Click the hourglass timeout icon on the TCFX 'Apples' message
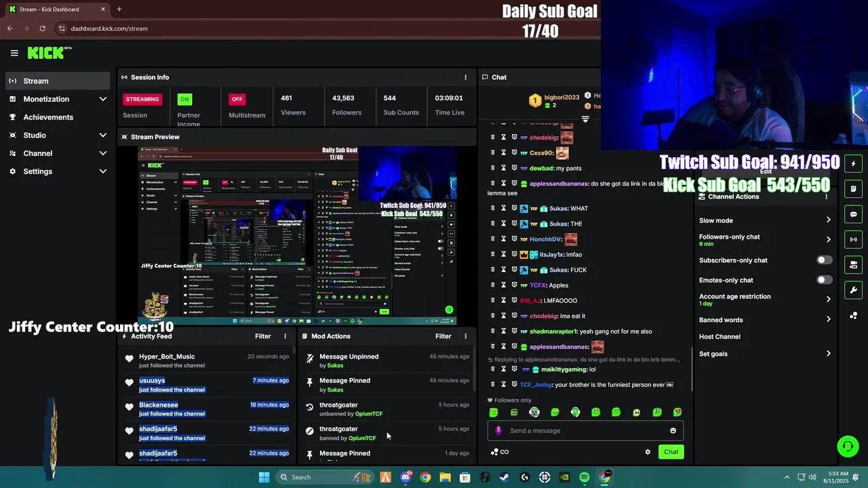 [503, 285]
